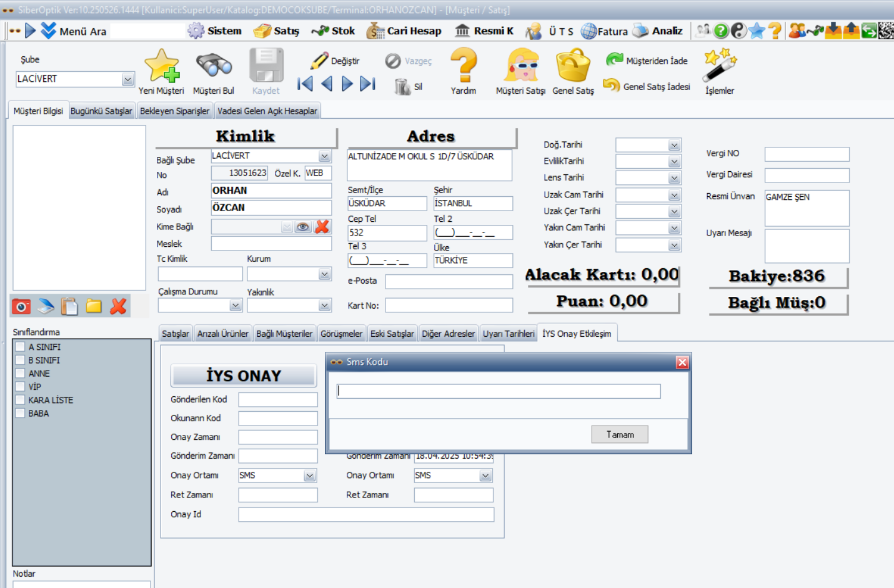Screen dimensions: 894x588
Task: Open the Kurum dropdown
Action: pos(324,274)
